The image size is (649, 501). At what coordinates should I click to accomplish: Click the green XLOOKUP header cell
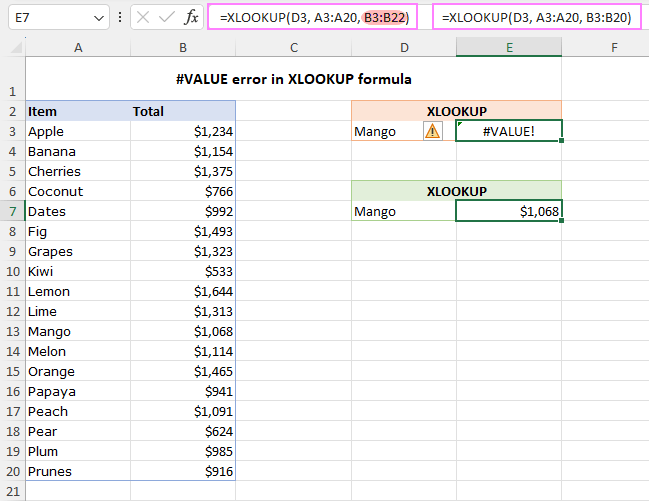[x=456, y=191]
